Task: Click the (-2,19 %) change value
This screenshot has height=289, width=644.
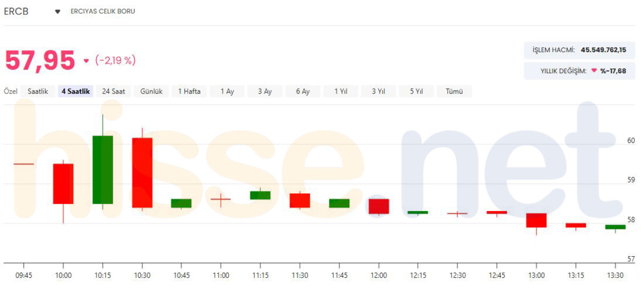Action: coord(115,61)
